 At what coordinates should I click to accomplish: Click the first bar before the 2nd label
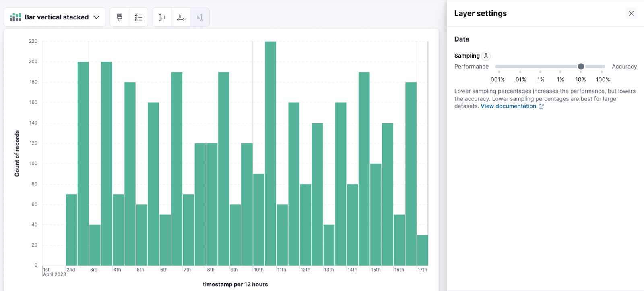[x=71, y=230]
